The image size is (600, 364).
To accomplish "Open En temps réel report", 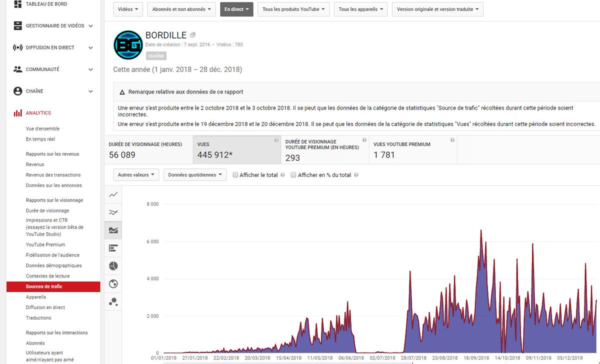I will point(40,139).
